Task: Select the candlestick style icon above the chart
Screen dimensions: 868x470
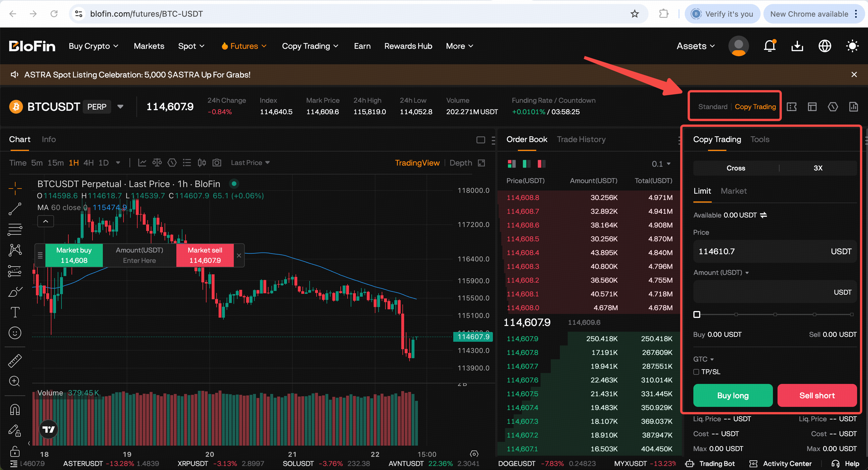Action: pyautogui.click(x=202, y=162)
